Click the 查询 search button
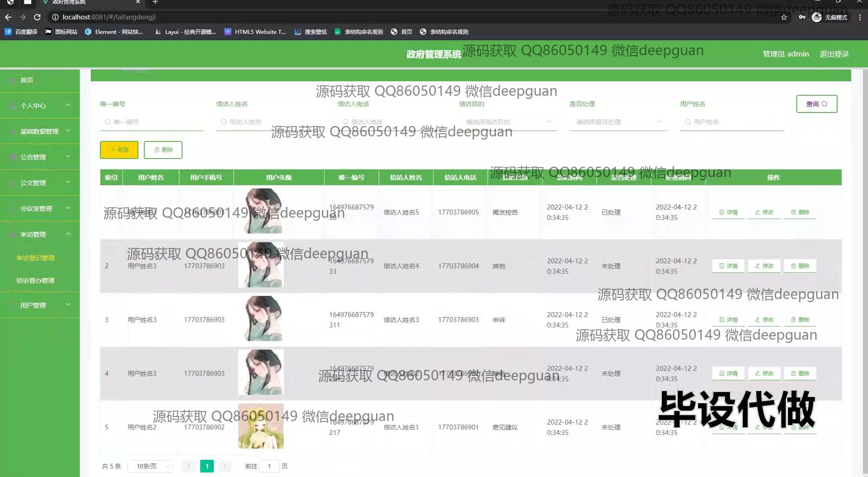Viewport: 868px width, 477px height. click(x=816, y=104)
